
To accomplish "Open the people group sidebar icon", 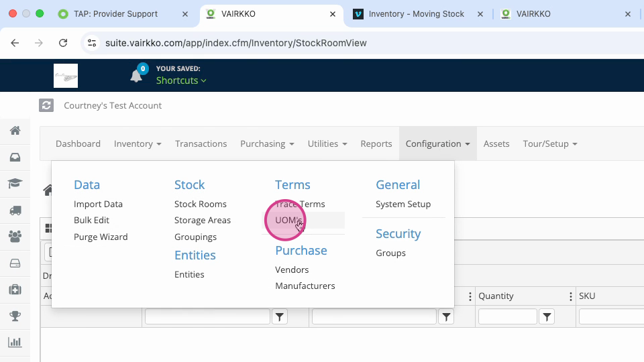I will 15,237.
